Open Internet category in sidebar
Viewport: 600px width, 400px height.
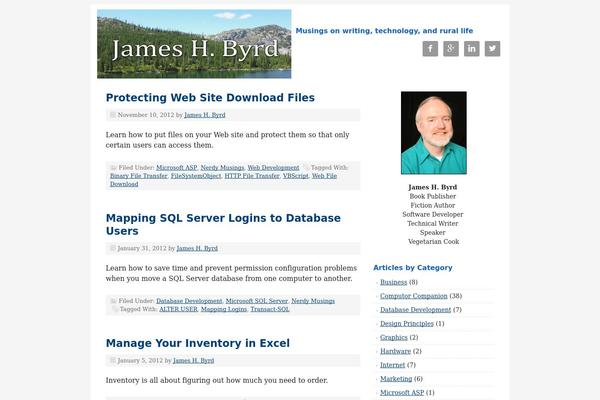(393, 365)
